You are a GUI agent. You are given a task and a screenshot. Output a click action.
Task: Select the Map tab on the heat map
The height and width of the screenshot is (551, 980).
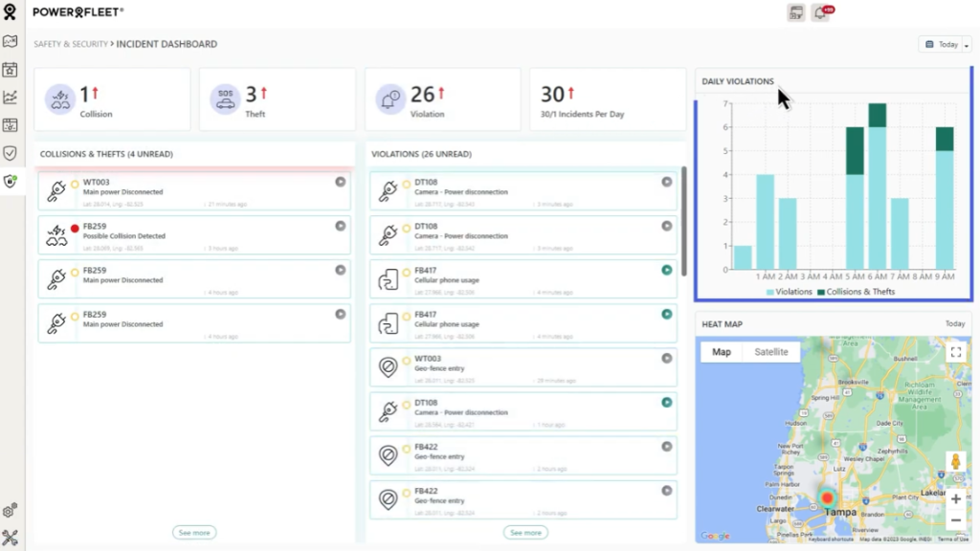coord(723,352)
